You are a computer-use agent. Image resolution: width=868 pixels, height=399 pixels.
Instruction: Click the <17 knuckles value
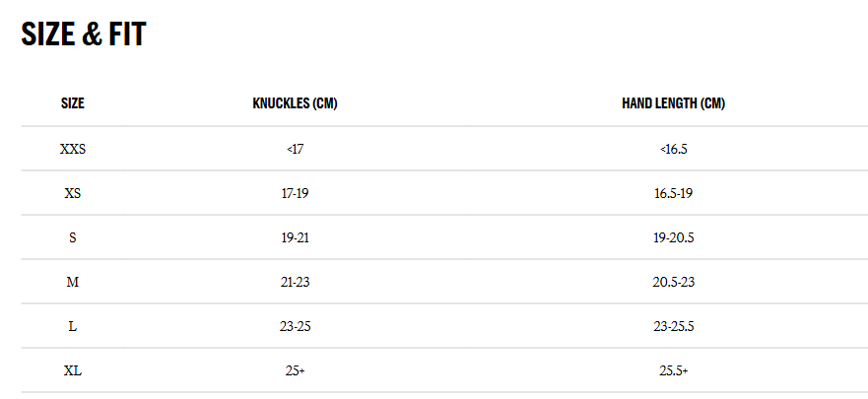[295, 149]
